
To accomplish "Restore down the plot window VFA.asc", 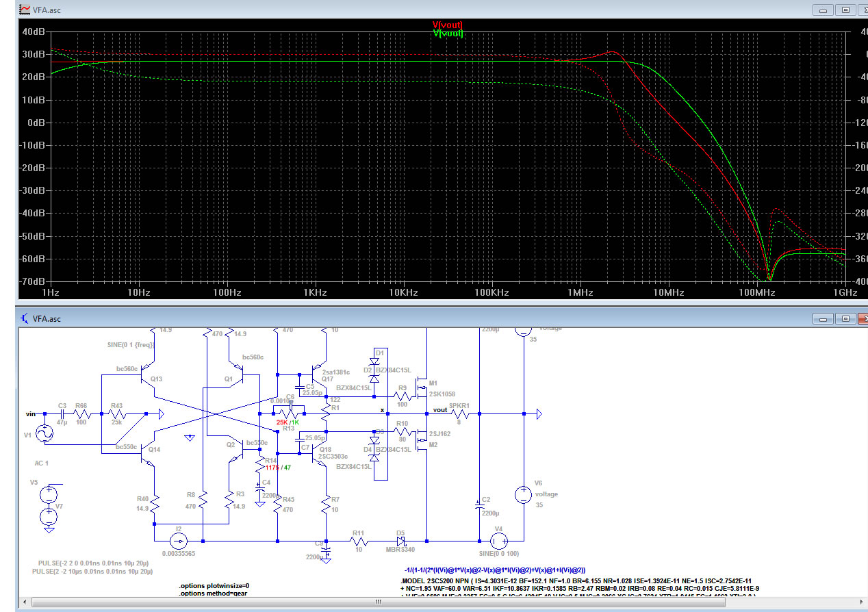I will 845,10.
